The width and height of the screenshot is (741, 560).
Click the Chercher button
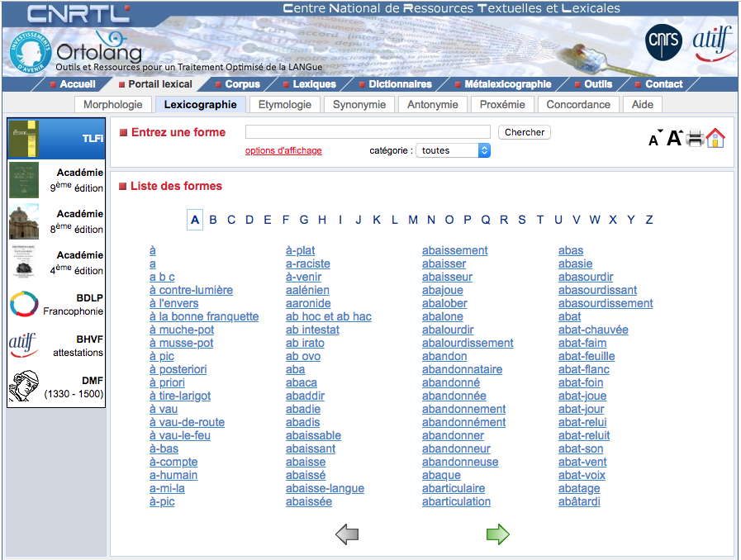point(525,132)
